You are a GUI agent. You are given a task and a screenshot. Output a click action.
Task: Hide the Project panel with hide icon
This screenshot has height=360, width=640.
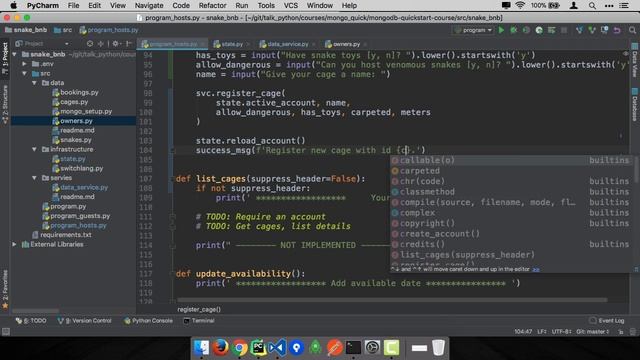(129, 44)
